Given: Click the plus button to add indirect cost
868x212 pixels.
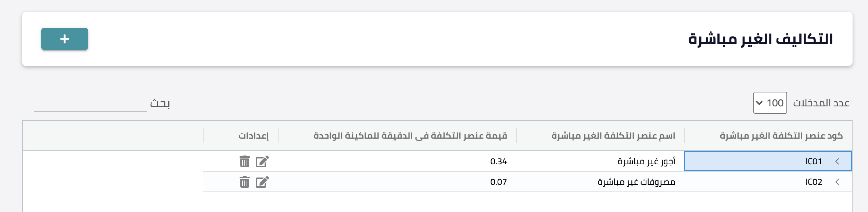Looking at the screenshot, I should 65,39.
